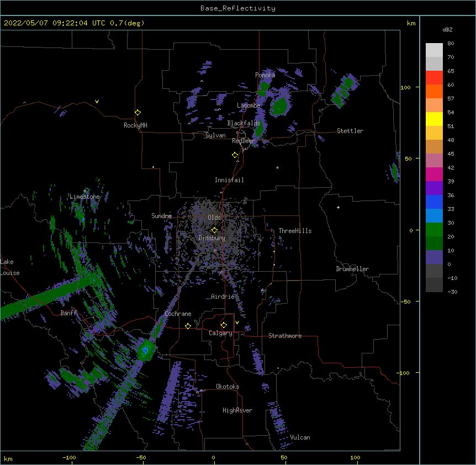Click the Airdrie city label
The width and height of the screenshot is (476, 465).
tap(223, 297)
